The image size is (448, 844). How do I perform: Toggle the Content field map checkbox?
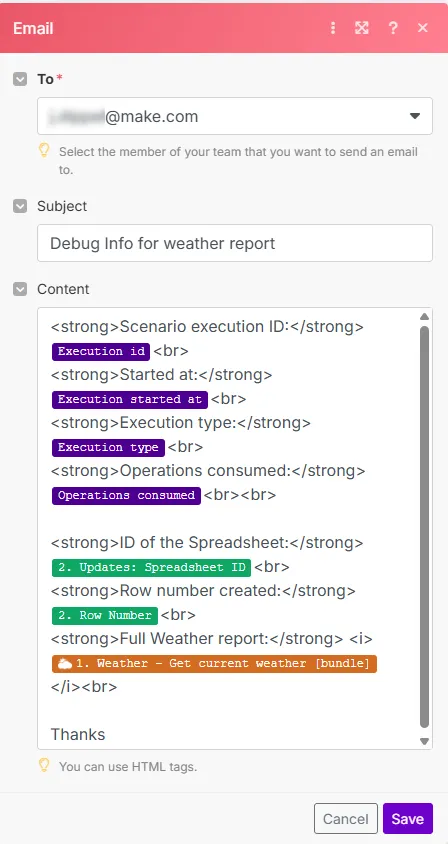pos(20,290)
